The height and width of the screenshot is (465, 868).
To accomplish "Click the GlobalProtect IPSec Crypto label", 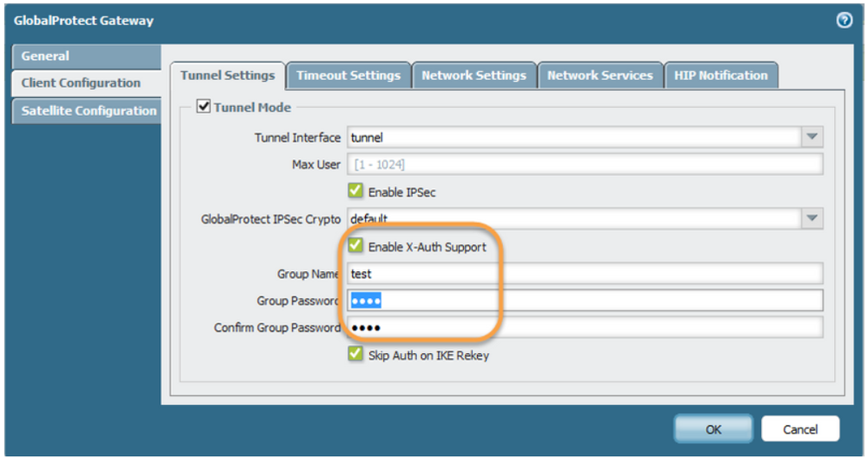I will click(271, 219).
